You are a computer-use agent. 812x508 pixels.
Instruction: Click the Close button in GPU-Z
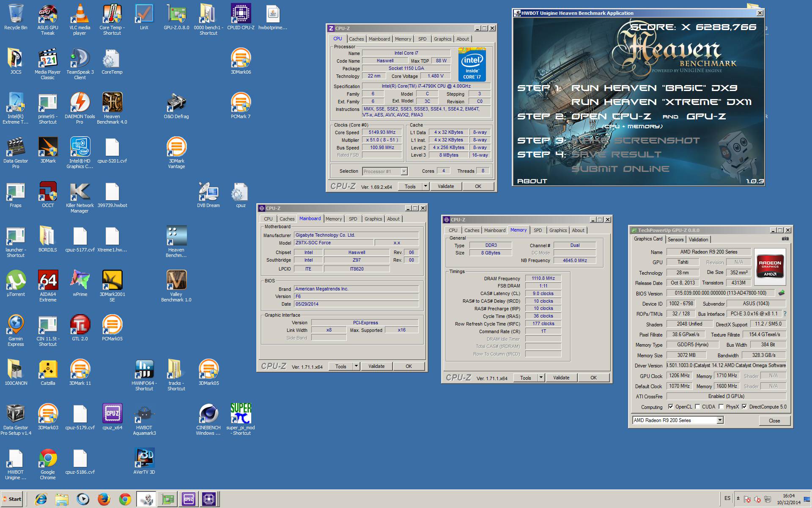coord(774,420)
